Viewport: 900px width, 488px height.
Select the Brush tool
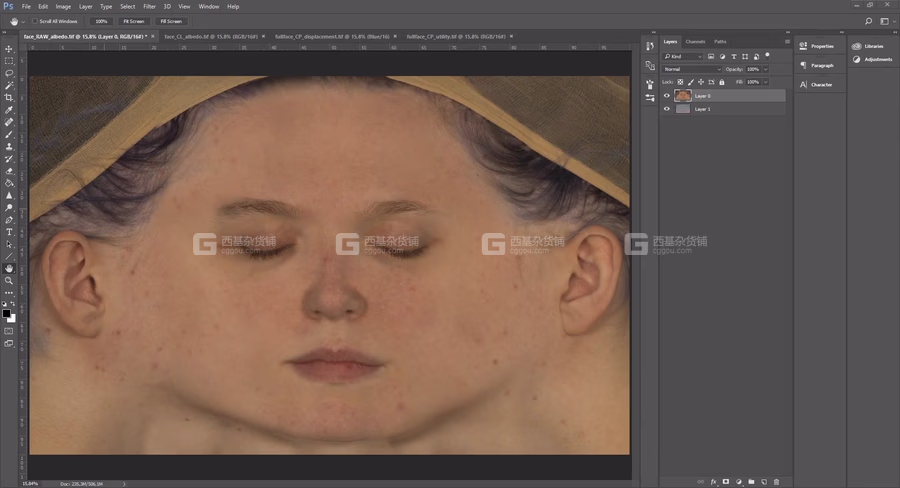[9, 134]
